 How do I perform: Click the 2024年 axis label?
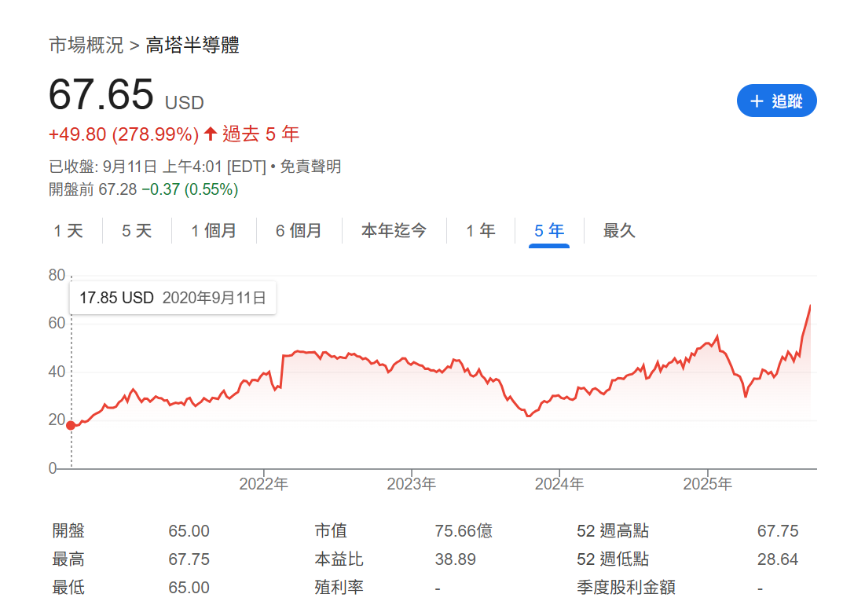[559, 484]
